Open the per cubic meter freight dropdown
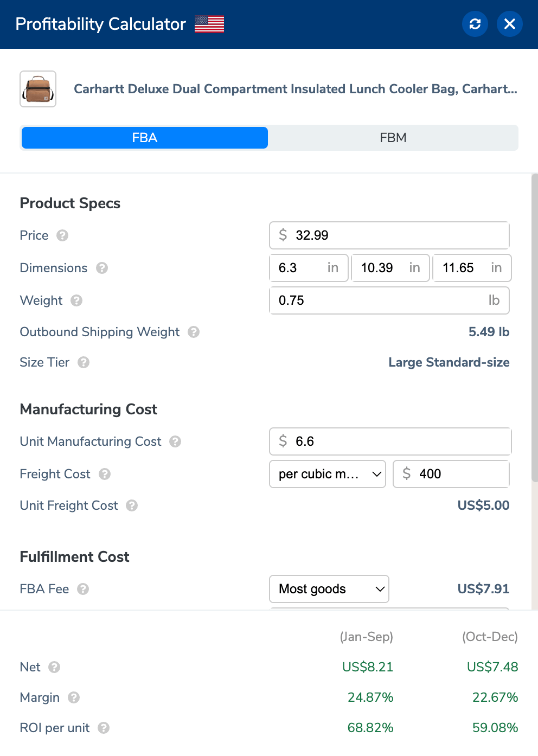The image size is (538, 756). click(328, 474)
